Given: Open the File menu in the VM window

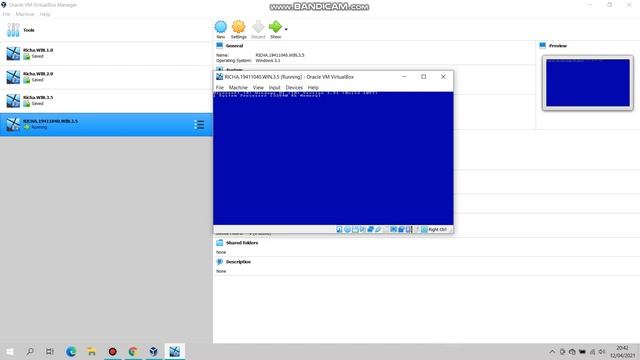Looking at the screenshot, I should pos(220,87).
